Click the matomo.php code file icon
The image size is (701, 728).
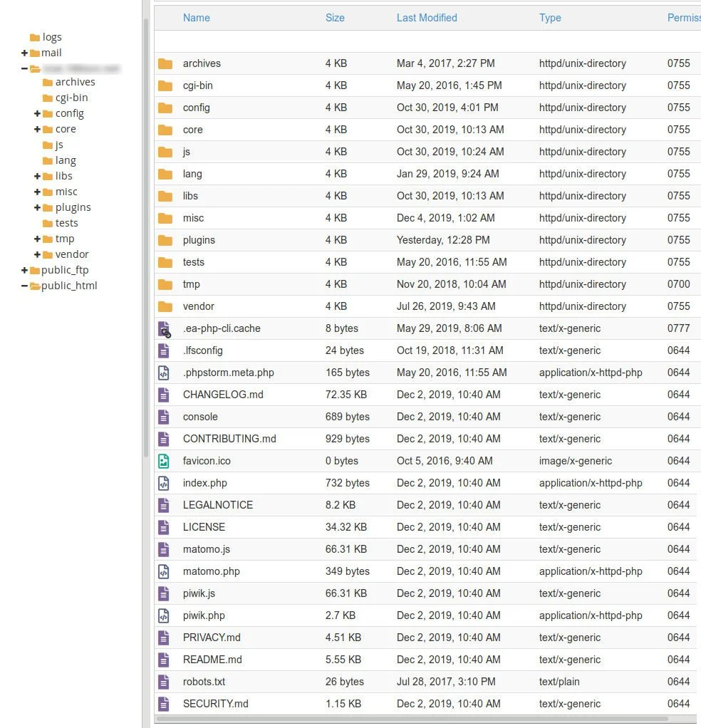tap(164, 571)
